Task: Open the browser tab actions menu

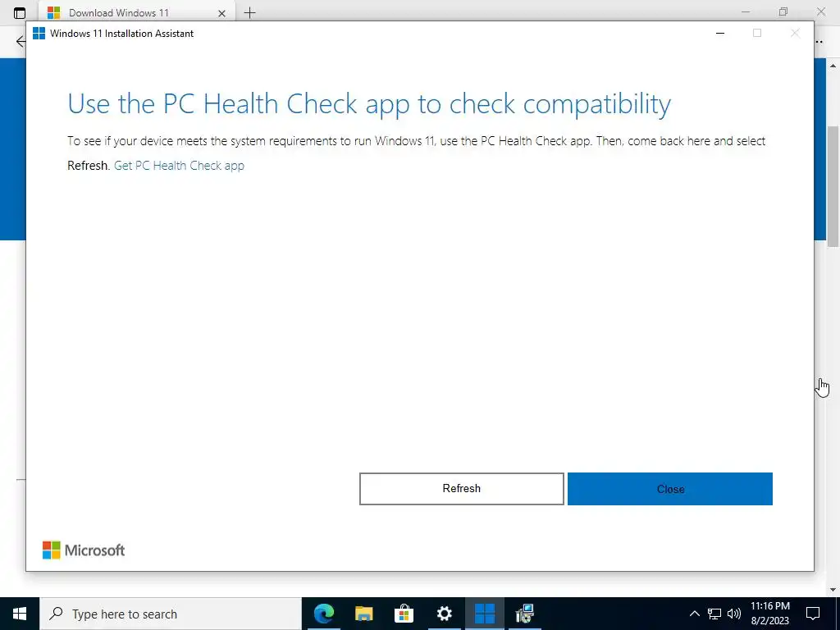Action: click(20, 13)
